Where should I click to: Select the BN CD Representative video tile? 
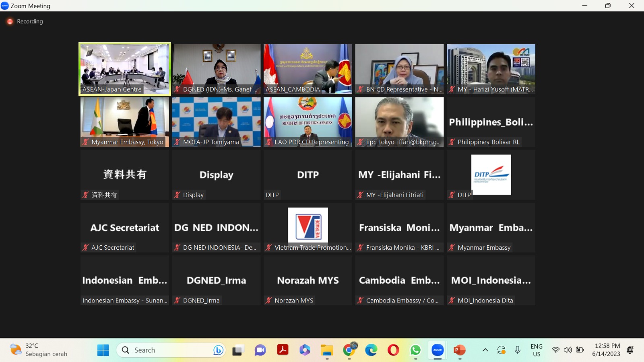pyautogui.click(x=399, y=69)
